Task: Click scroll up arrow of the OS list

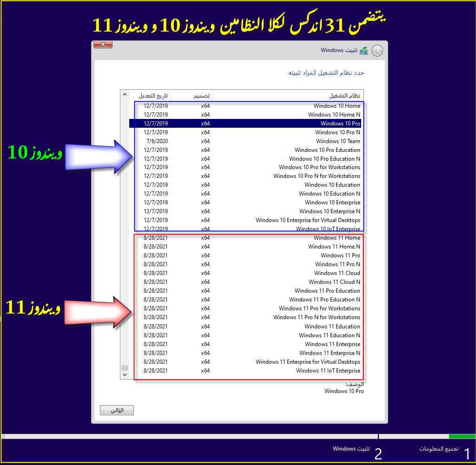Action: [x=125, y=95]
